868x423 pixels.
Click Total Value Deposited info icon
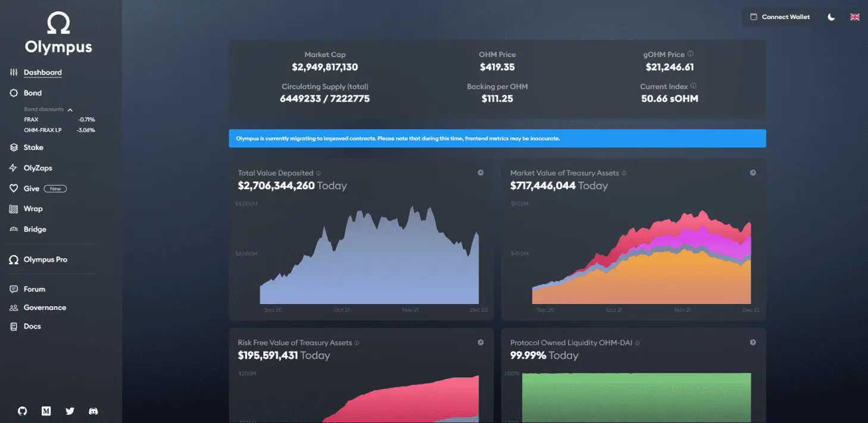(x=319, y=173)
